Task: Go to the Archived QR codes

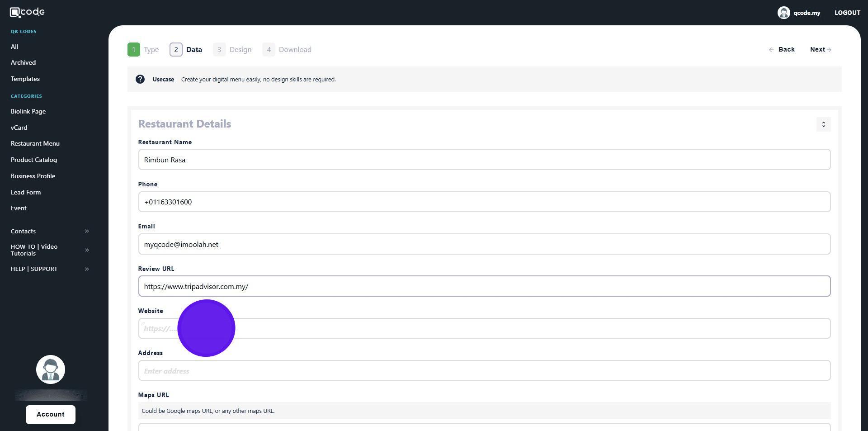Action: click(23, 62)
